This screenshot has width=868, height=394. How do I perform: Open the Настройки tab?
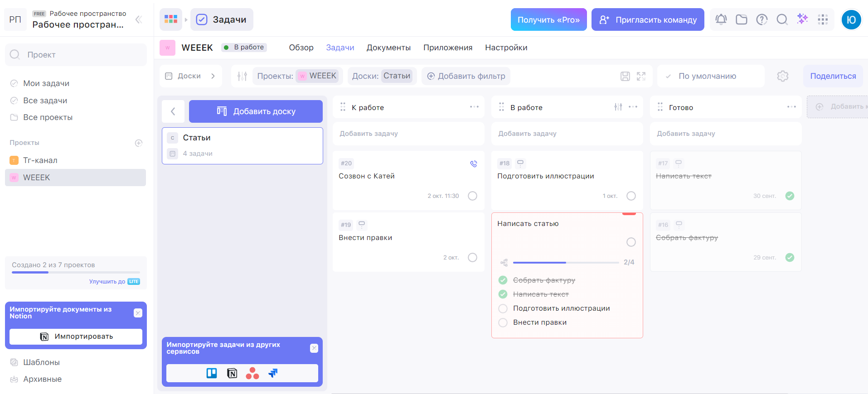[x=506, y=48]
